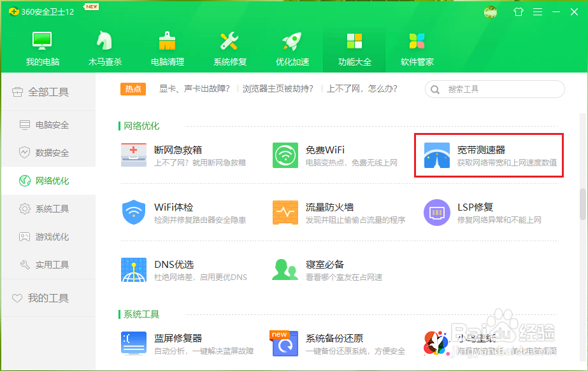
Task: Launch 免费WiFi tool icon
Action: [x=285, y=155]
